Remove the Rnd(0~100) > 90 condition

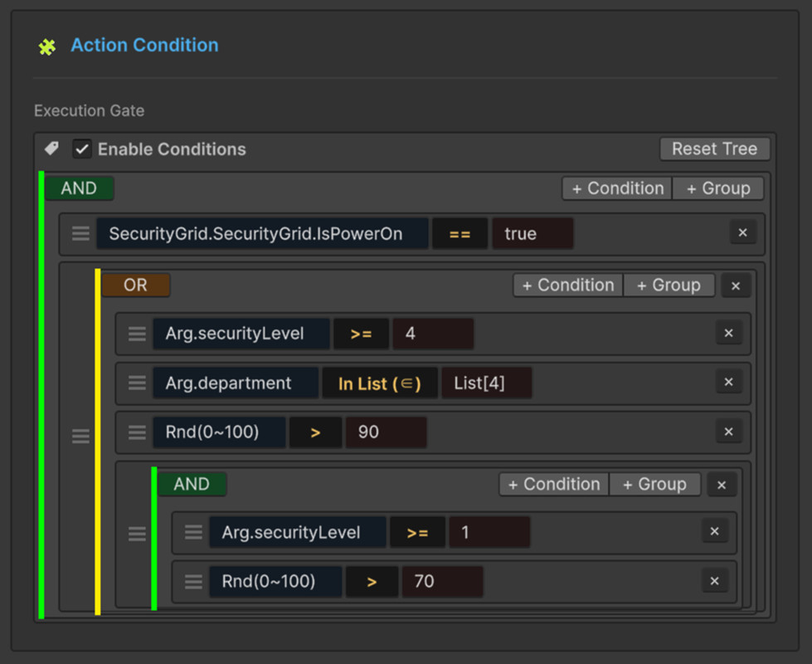pyautogui.click(x=728, y=432)
